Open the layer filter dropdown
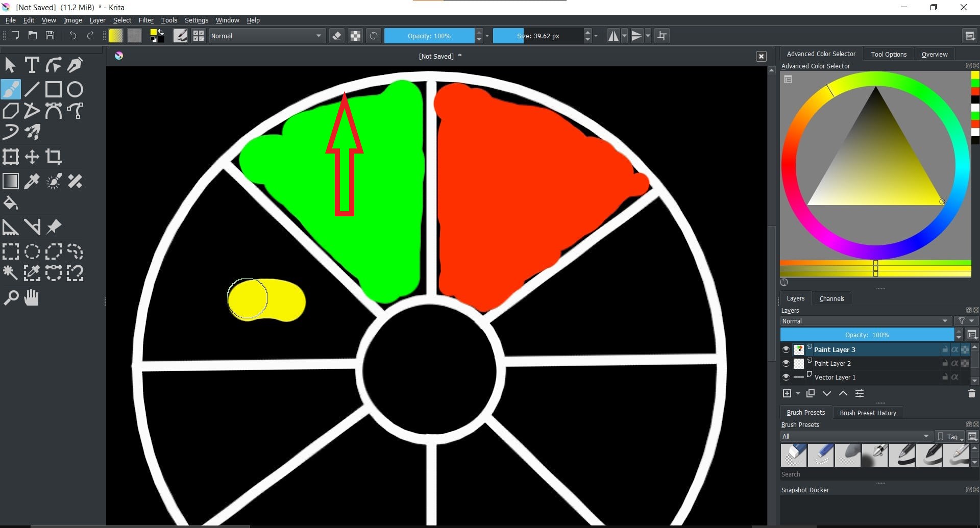 (966, 321)
